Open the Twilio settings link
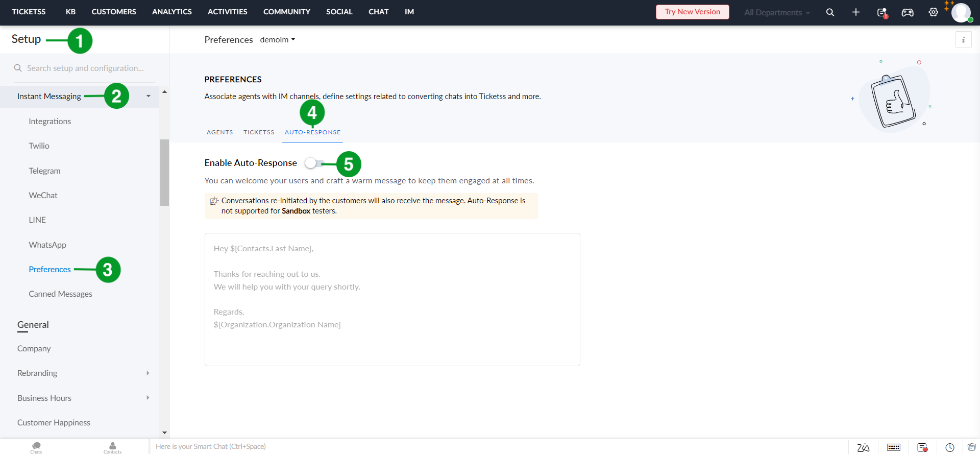Viewport: 980px width, 454px height. (39, 146)
